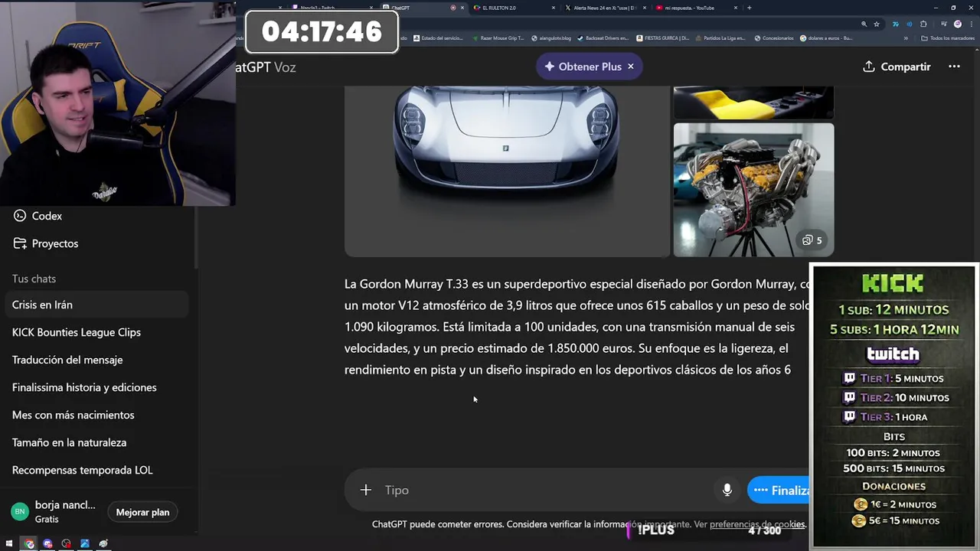The height and width of the screenshot is (551, 980).
Task: End voice mode with Finalizar button
Action: pos(779,490)
